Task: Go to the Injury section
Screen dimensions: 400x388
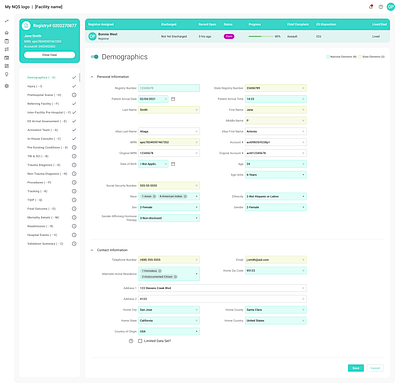Action: pyautogui.click(x=34, y=86)
